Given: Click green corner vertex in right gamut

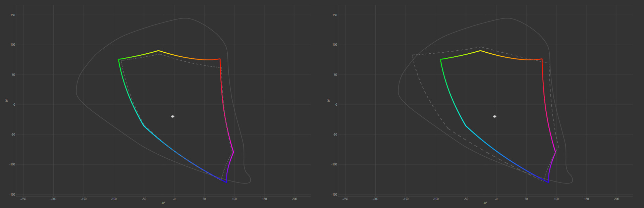Looking at the screenshot, I should tap(441, 59).
